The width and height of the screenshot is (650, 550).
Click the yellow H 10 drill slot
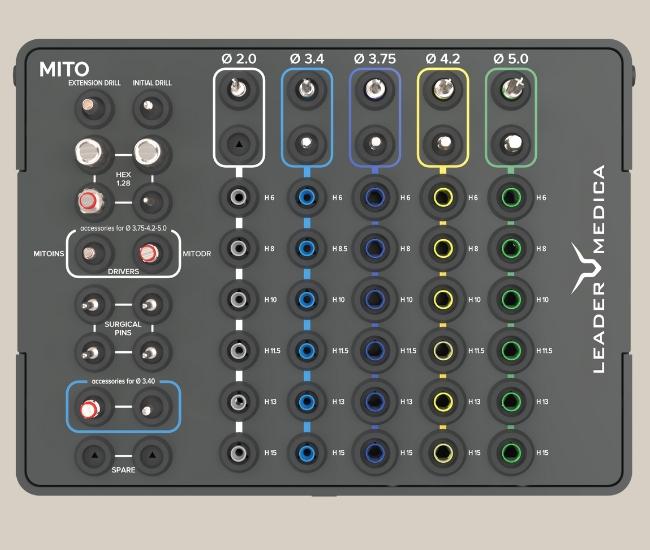pos(441,299)
